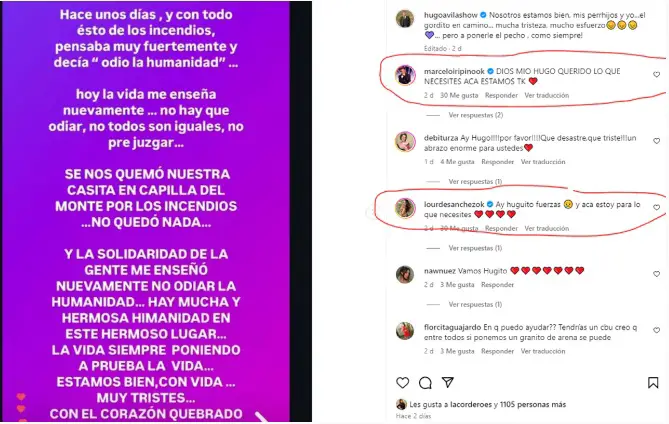This screenshot has width=669, height=424.
Task: Open florcitaguajardo's avatar
Action: tap(405, 331)
